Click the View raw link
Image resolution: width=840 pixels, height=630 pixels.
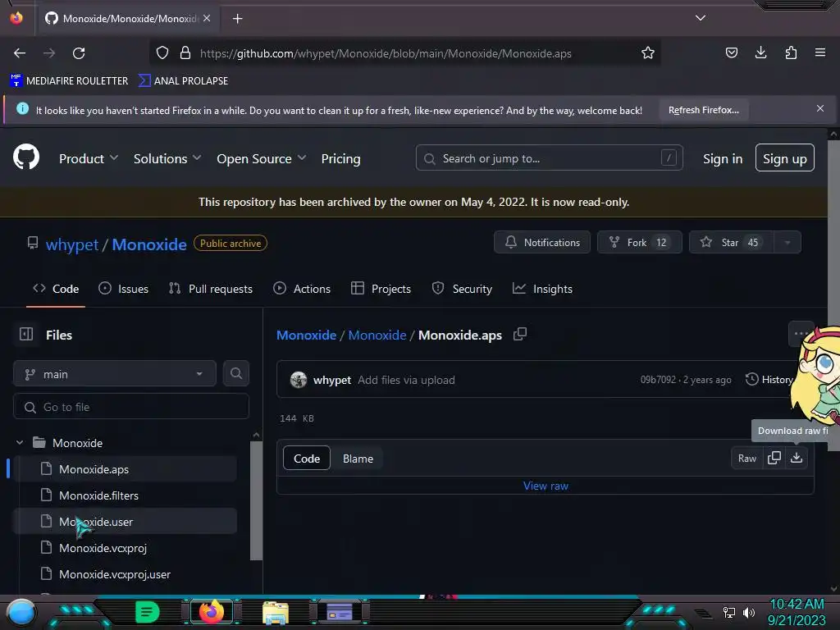tap(546, 486)
